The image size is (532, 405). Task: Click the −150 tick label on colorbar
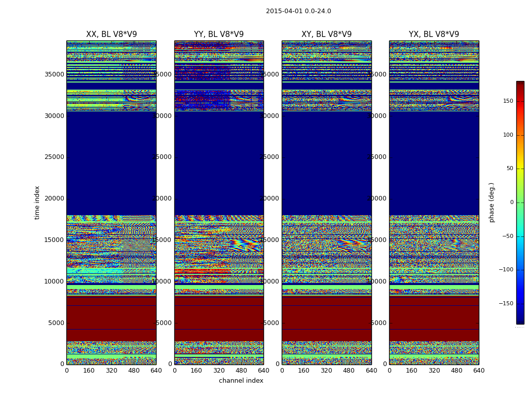tap(506, 303)
